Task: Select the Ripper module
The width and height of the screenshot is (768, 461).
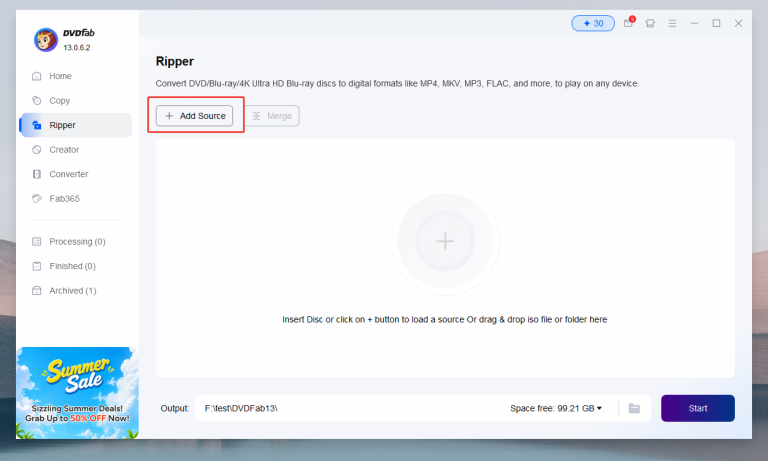Action: (76, 125)
